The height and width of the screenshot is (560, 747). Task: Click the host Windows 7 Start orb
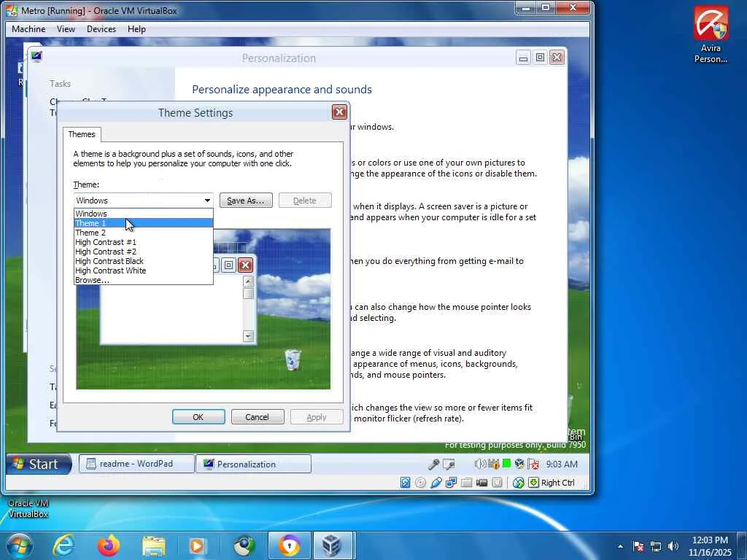tap(20, 545)
